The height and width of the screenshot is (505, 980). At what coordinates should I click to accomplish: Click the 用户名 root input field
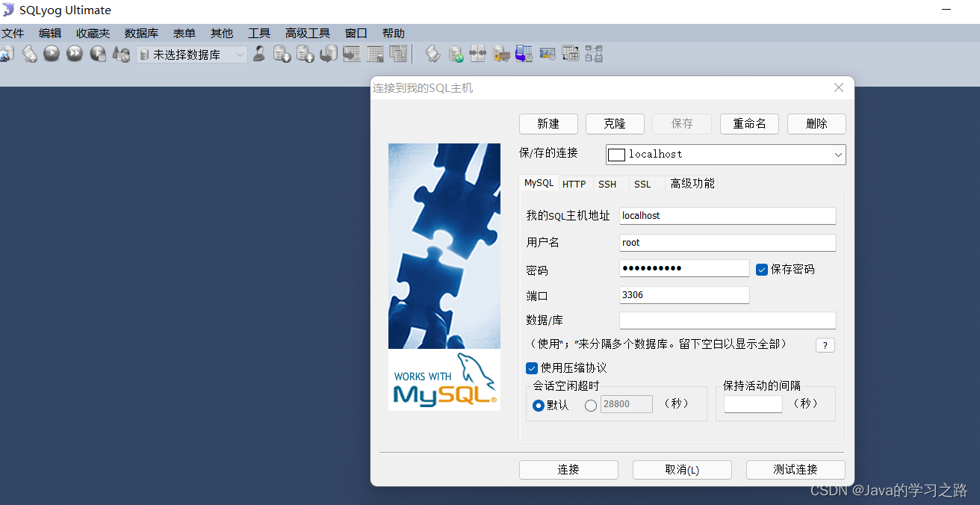[x=728, y=243]
